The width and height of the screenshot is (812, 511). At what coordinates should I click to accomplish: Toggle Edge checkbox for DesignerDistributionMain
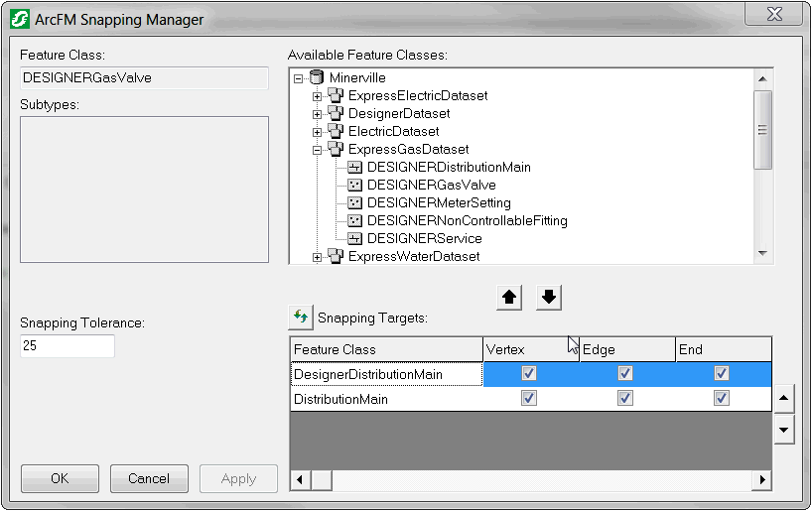tap(625, 373)
